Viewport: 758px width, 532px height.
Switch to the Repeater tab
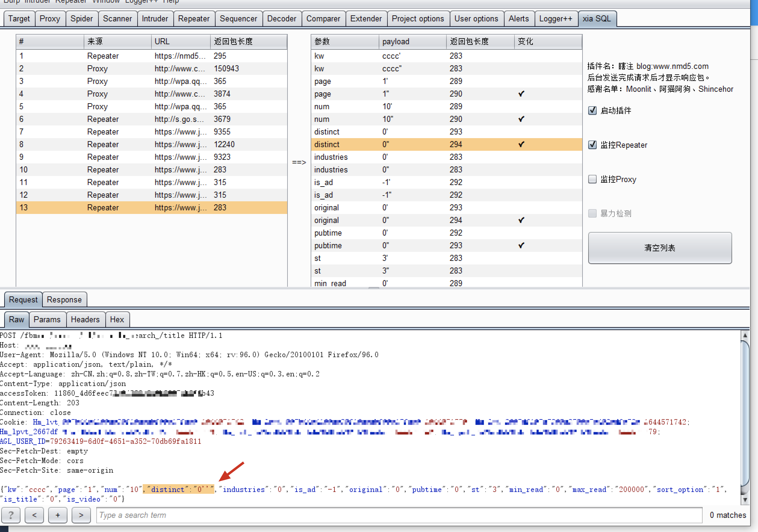tap(194, 19)
